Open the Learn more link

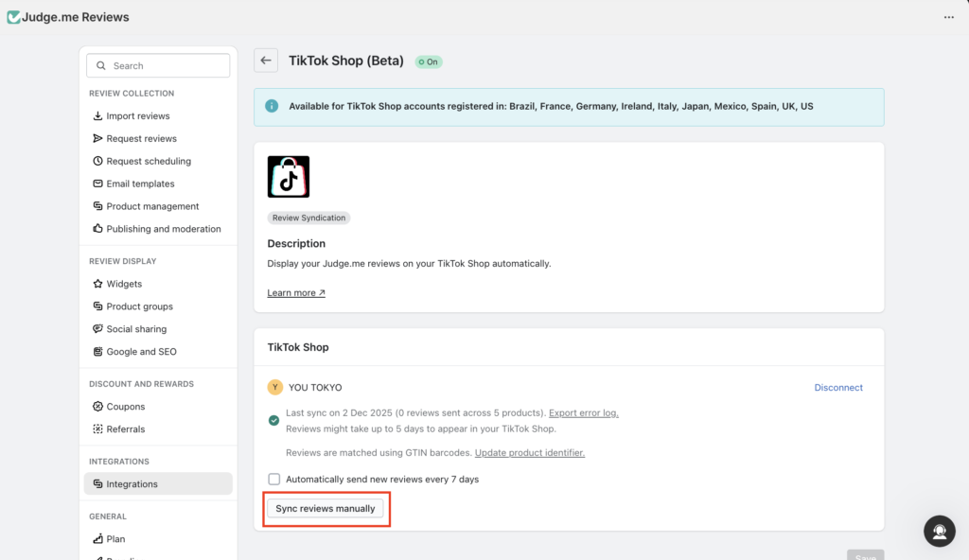(x=296, y=293)
